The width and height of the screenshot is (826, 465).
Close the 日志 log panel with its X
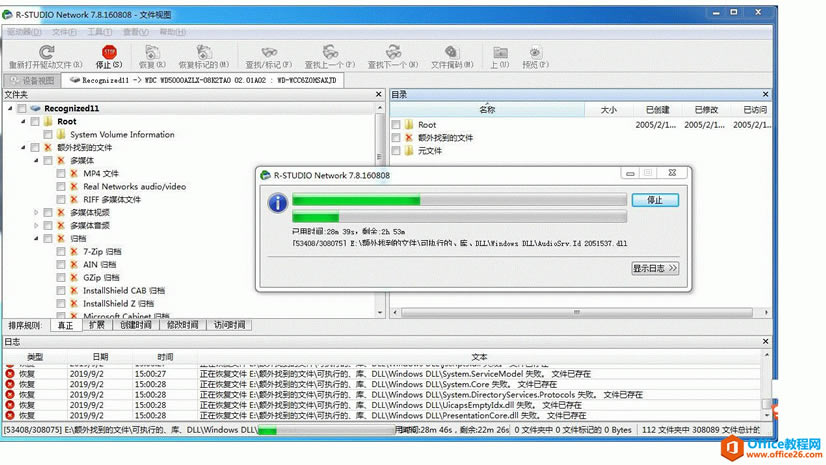click(x=765, y=342)
